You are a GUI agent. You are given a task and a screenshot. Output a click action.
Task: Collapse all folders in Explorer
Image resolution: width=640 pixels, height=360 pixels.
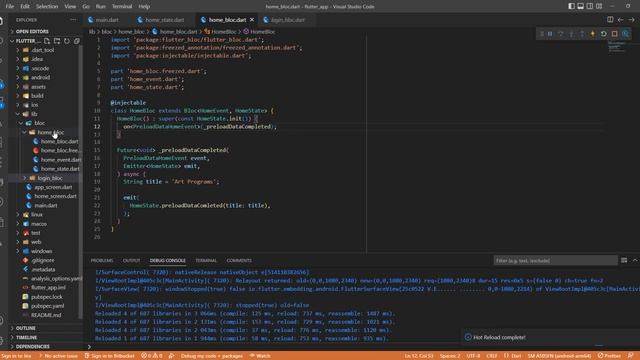point(76,41)
